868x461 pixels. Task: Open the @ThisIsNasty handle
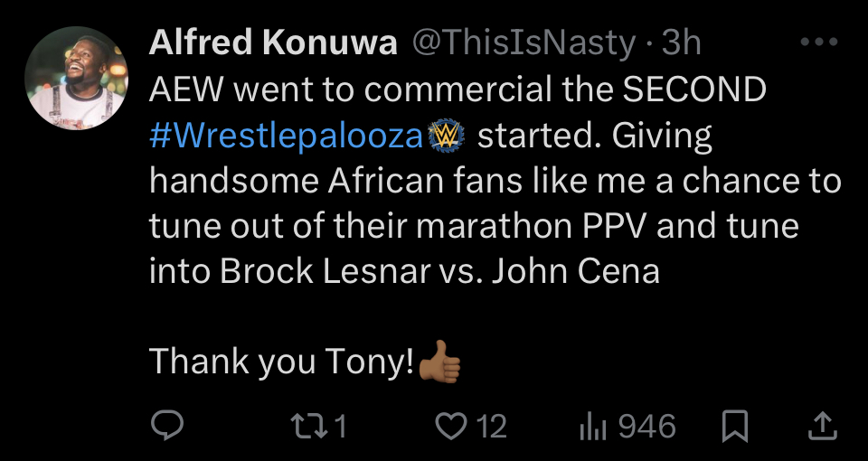pyautogui.click(x=524, y=42)
